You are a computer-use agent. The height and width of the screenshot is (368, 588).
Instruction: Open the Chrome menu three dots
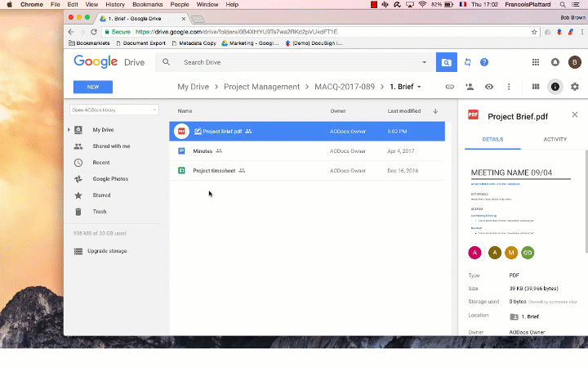pos(582,32)
